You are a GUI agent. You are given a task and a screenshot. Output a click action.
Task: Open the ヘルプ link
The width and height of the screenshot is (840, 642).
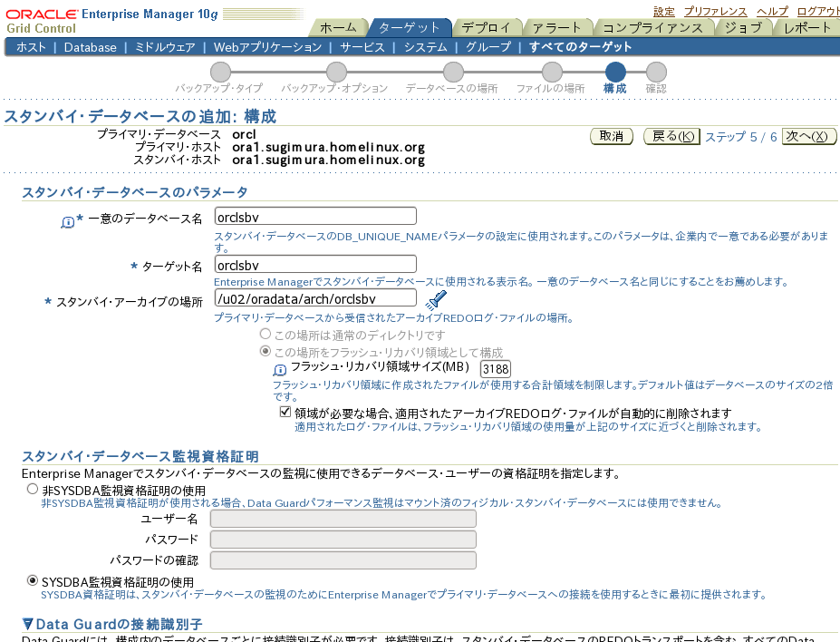click(x=772, y=11)
